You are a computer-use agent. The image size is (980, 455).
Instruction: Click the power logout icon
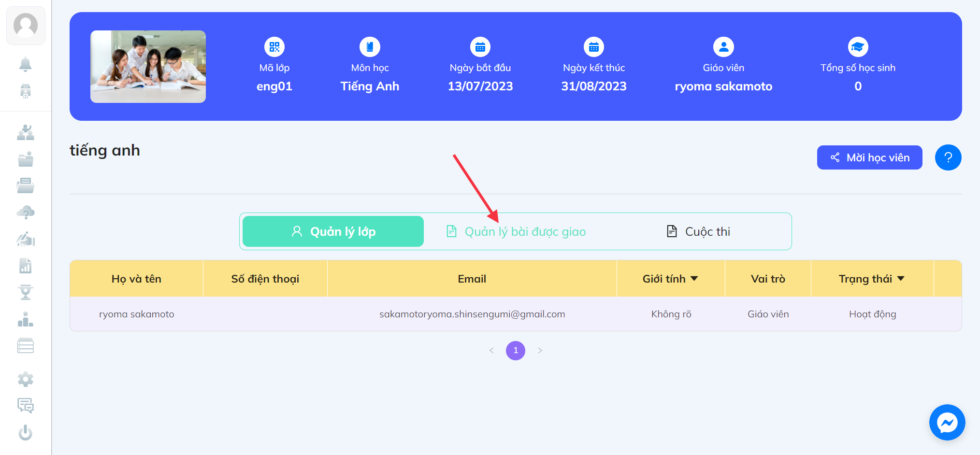[25, 433]
